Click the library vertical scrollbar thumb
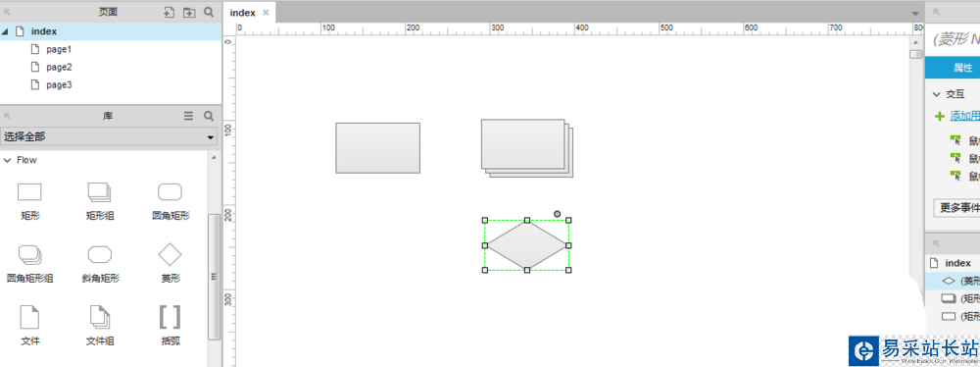 point(214,276)
